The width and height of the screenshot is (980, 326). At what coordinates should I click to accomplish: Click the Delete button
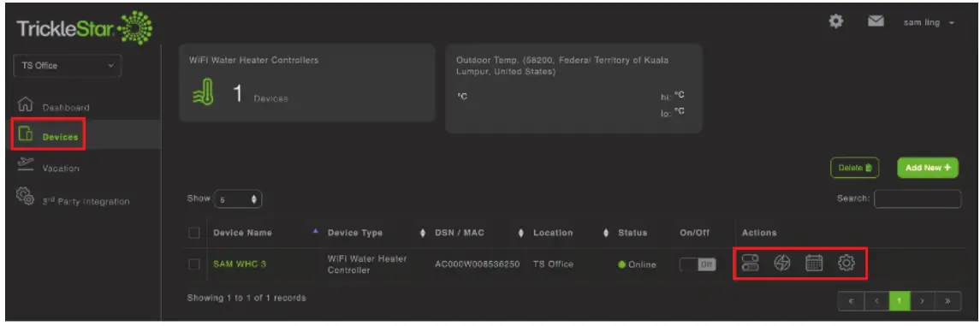(x=854, y=168)
